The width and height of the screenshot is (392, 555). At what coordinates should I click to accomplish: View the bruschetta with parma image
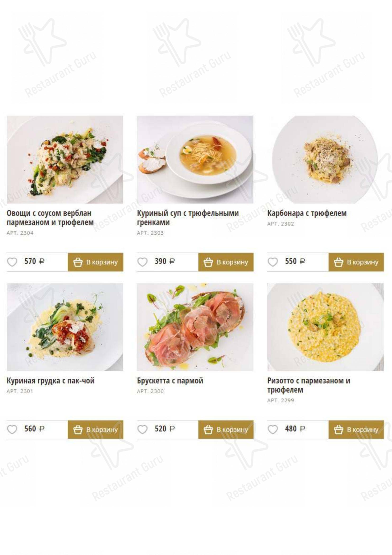[195, 327]
